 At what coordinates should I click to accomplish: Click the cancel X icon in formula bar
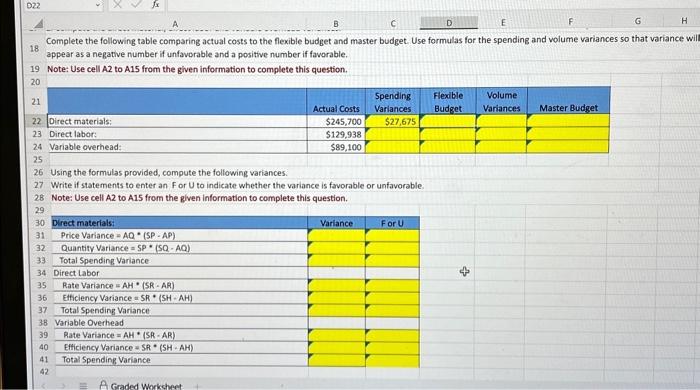[x=117, y=5]
